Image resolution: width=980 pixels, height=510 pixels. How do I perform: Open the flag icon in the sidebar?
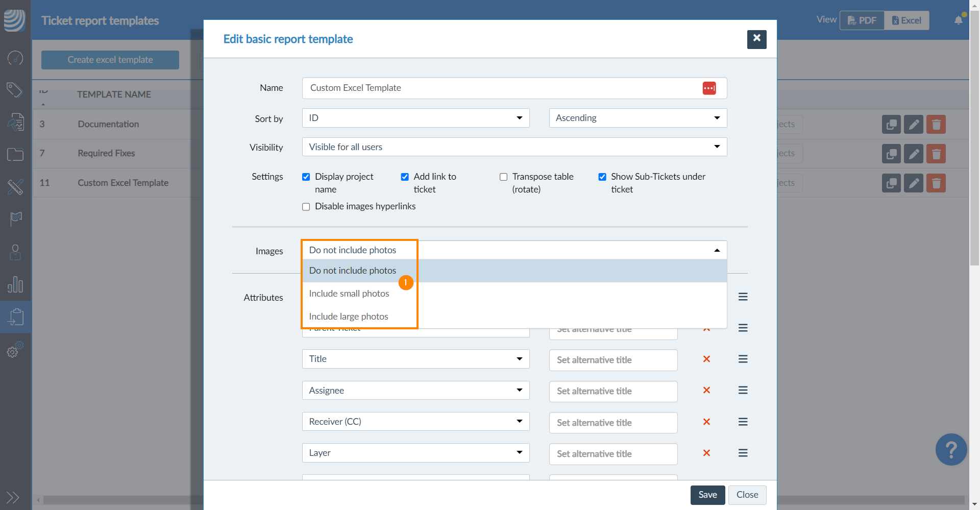(x=15, y=220)
